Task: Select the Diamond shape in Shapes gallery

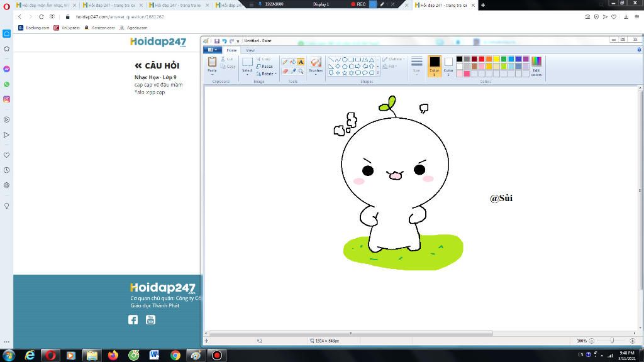Action: point(338,67)
